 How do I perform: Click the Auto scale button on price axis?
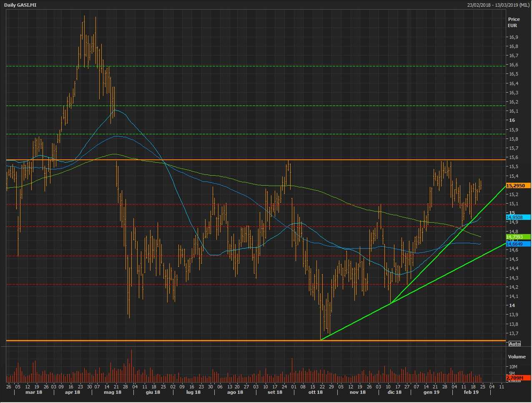[x=514, y=343]
